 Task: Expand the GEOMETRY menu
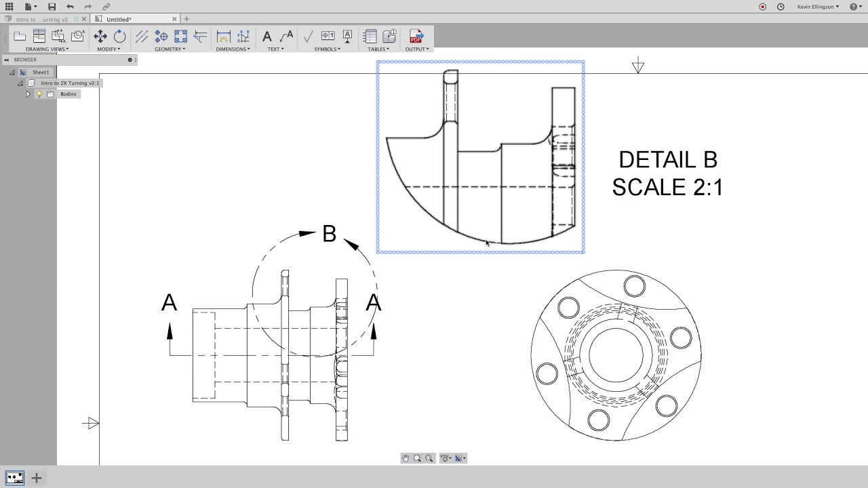170,49
